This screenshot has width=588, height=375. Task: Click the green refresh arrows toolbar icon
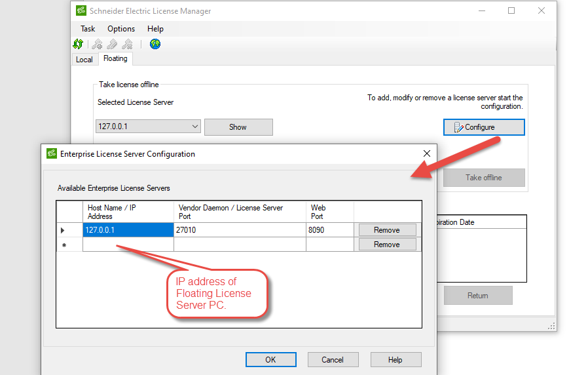coord(78,44)
